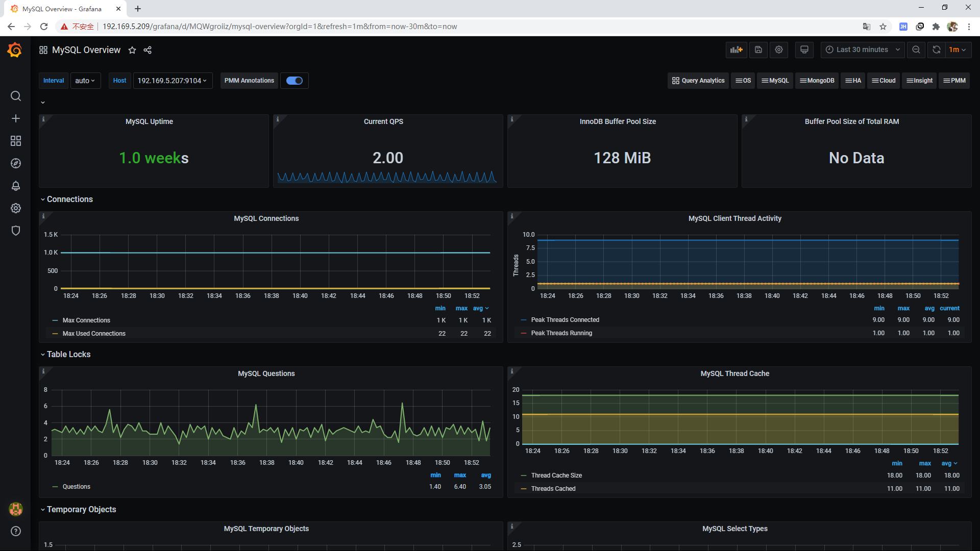
Task: Click the MySQL Thread Cache panel title
Action: click(x=734, y=373)
